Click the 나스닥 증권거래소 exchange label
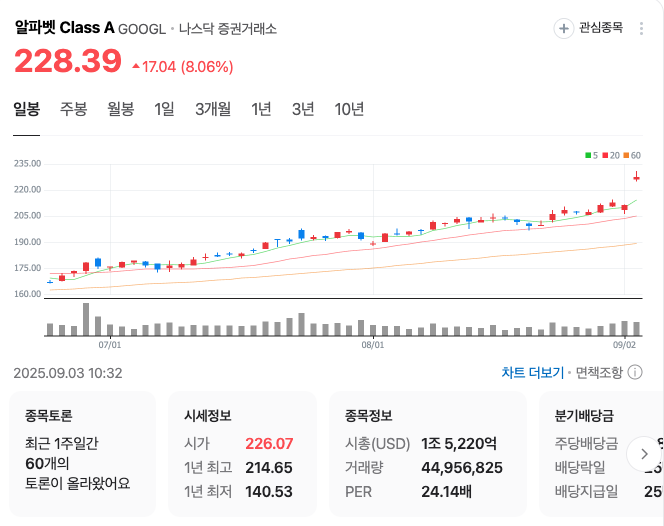Image resolution: width=664 pixels, height=526 pixels. click(228, 29)
